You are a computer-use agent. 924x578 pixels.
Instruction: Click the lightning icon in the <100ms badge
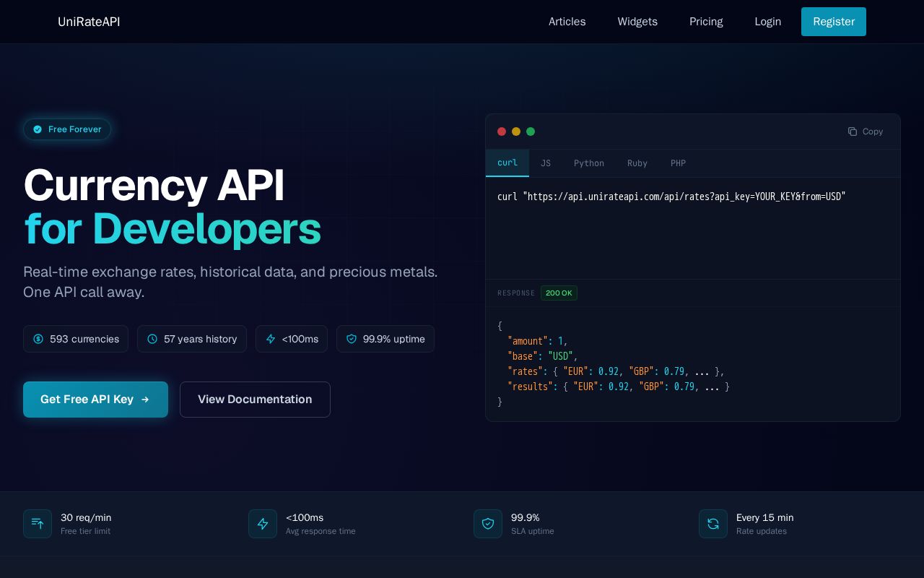click(x=271, y=339)
